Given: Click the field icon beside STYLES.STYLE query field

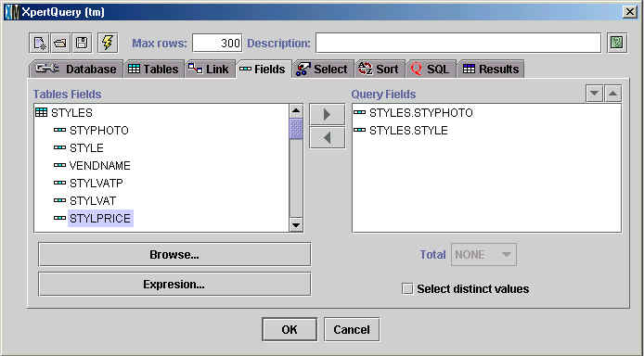Looking at the screenshot, I should tap(359, 130).
